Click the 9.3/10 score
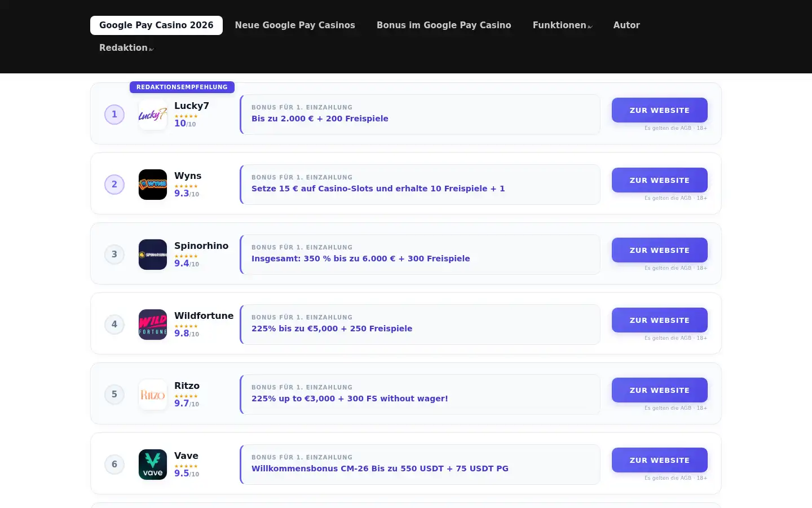The width and height of the screenshot is (812, 508). pos(187,193)
